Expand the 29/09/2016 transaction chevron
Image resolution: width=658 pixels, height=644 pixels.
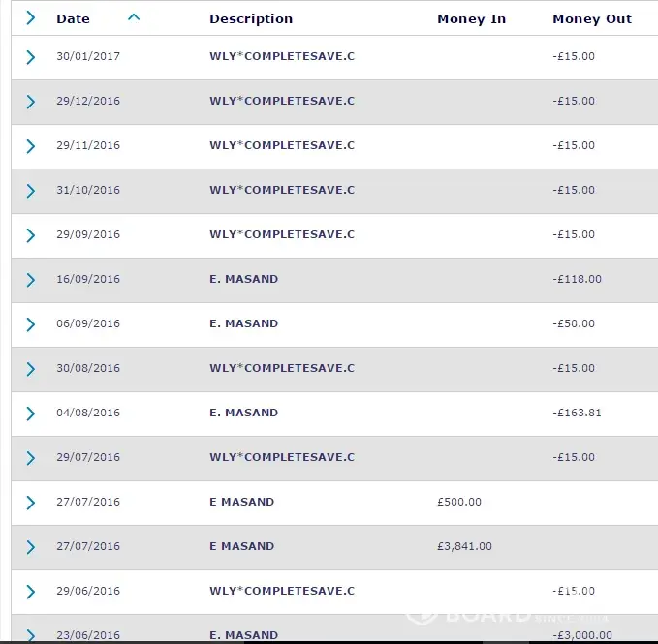pyautogui.click(x=31, y=235)
